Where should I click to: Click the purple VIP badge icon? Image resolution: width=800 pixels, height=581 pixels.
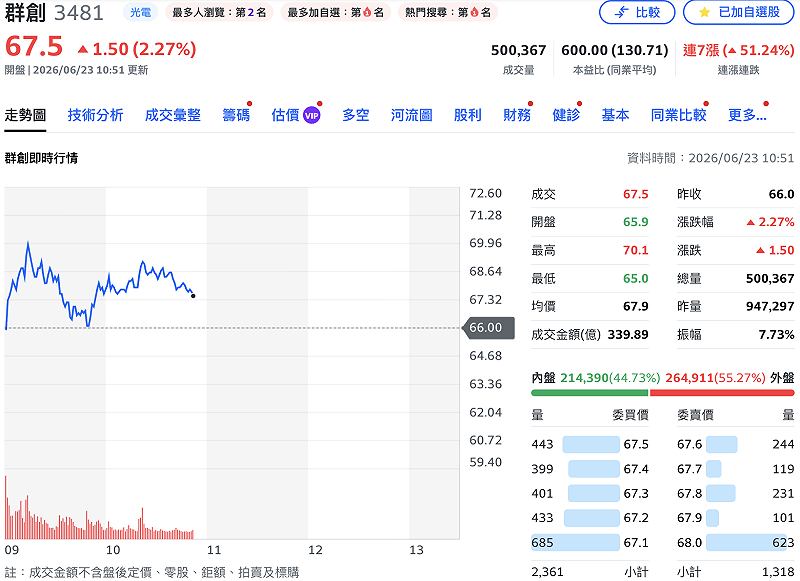[312, 116]
